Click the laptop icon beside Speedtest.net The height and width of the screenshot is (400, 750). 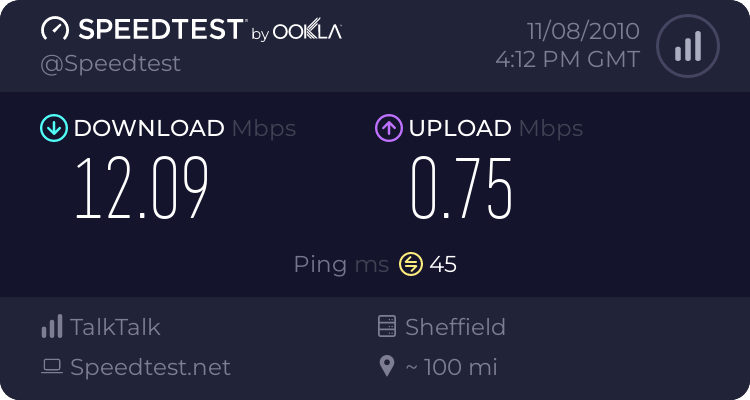pyautogui.click(x=52, y=367)
